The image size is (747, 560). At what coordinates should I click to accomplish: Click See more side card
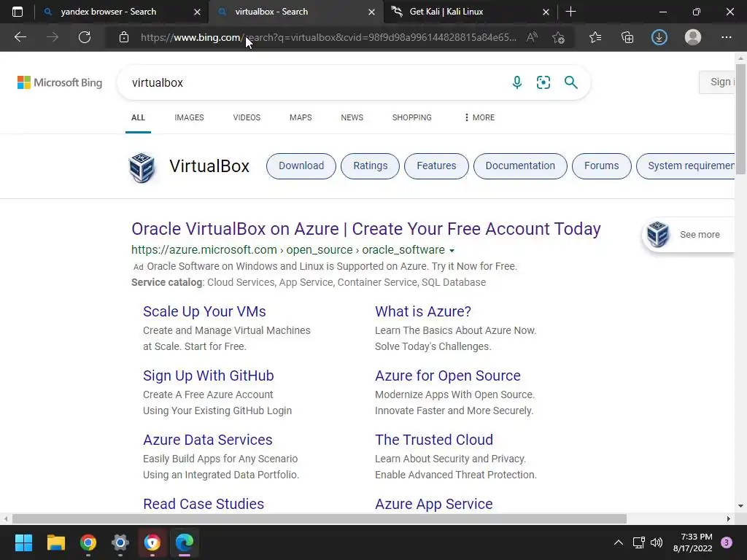click(689, 234)
